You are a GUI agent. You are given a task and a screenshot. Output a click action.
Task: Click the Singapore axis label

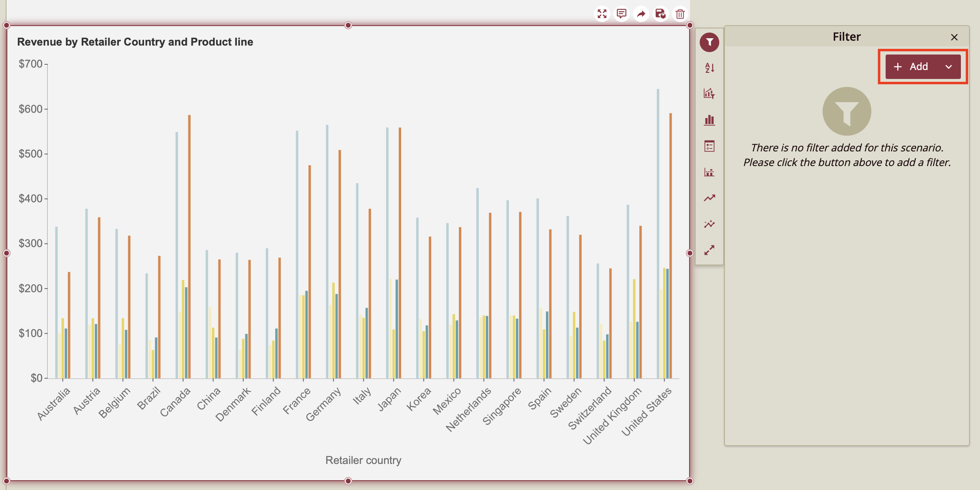coord(502,406)
